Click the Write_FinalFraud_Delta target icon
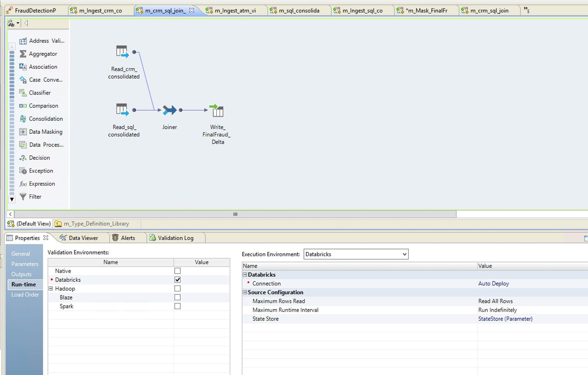The image size is (588, 375). point(217,111)
